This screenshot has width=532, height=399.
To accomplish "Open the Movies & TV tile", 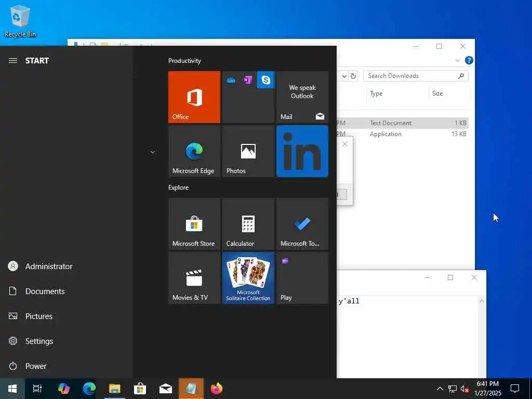I will click(194, 278).
